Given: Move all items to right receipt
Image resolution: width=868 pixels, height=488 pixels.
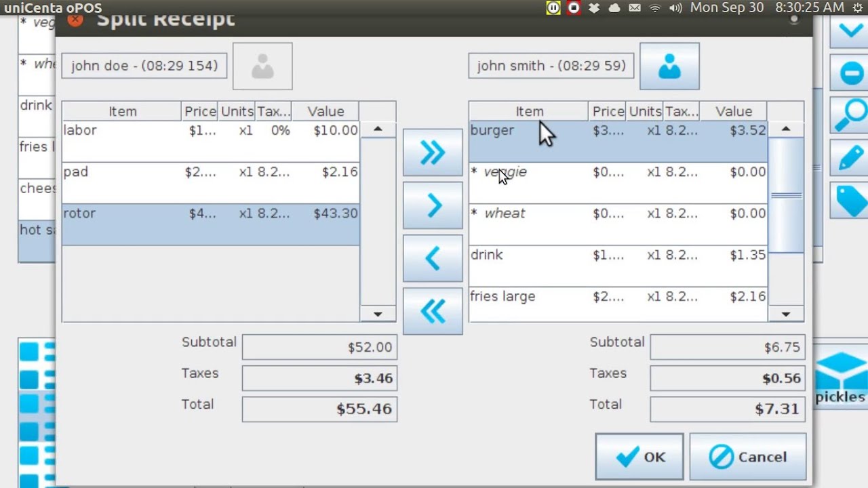Looking at the screenshot, I should pyautogui.click(x=433, y=152).
